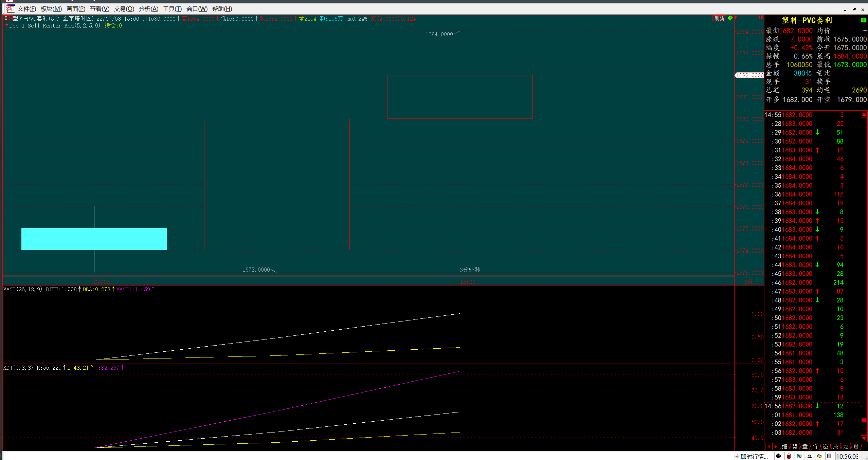
Task: Click the yellow mail envelope icon
Action: point(819,456)
